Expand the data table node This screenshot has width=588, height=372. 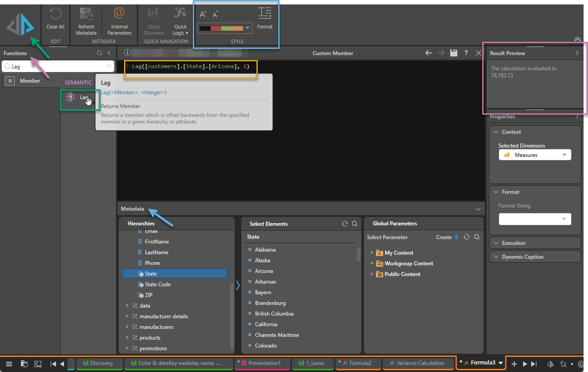(127, 305)
